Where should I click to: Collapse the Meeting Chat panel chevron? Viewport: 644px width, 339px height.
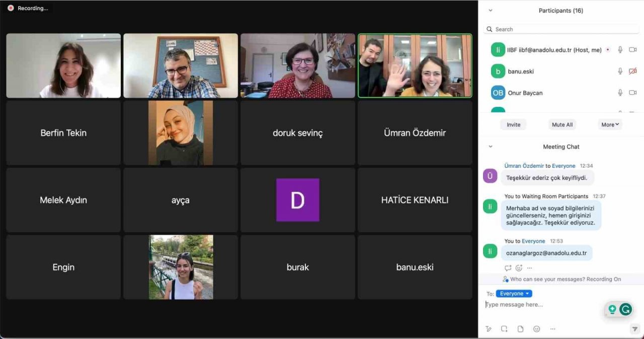(x=491, y=147)
